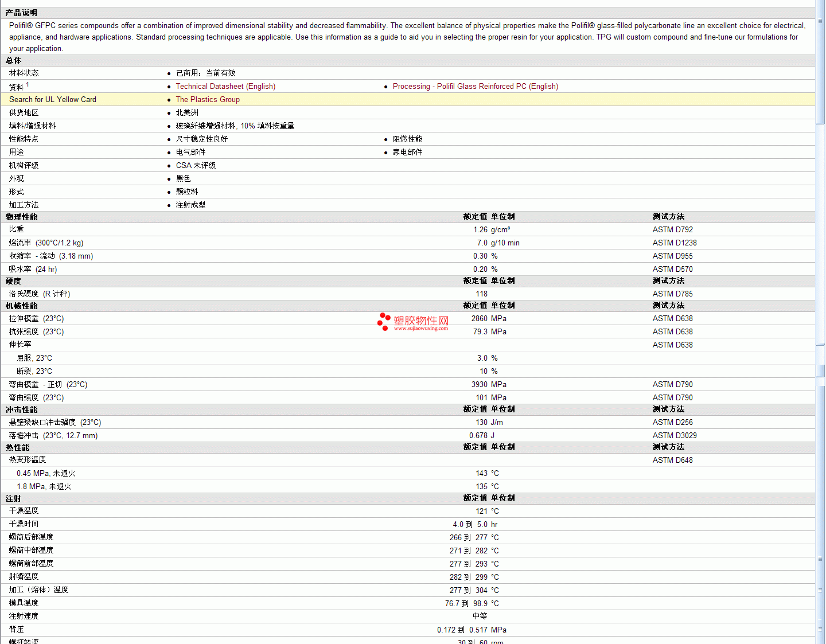Open Technical Datasheet (English) link
Image resolution: width=826 pixels, height=644 pixels.
225,86
